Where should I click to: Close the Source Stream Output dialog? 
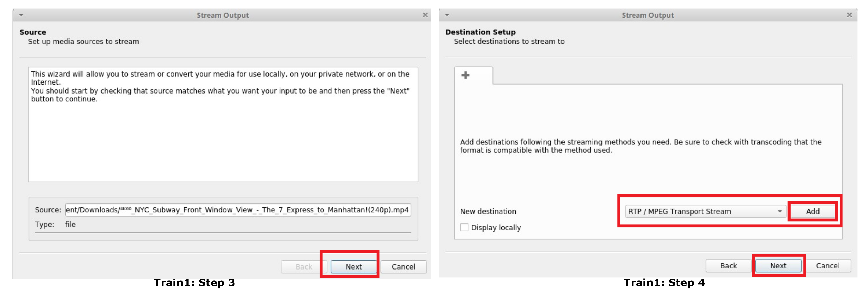(x=425, y=15)
